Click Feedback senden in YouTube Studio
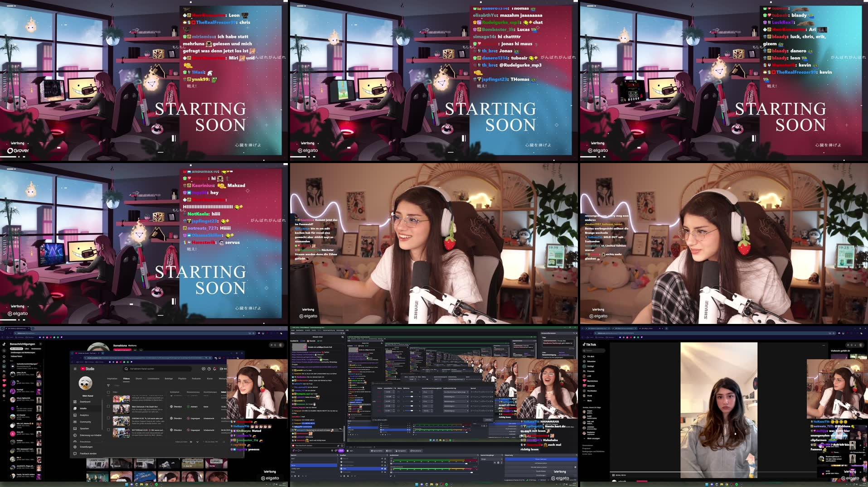868x487 pixels. (x=88, y=453)
